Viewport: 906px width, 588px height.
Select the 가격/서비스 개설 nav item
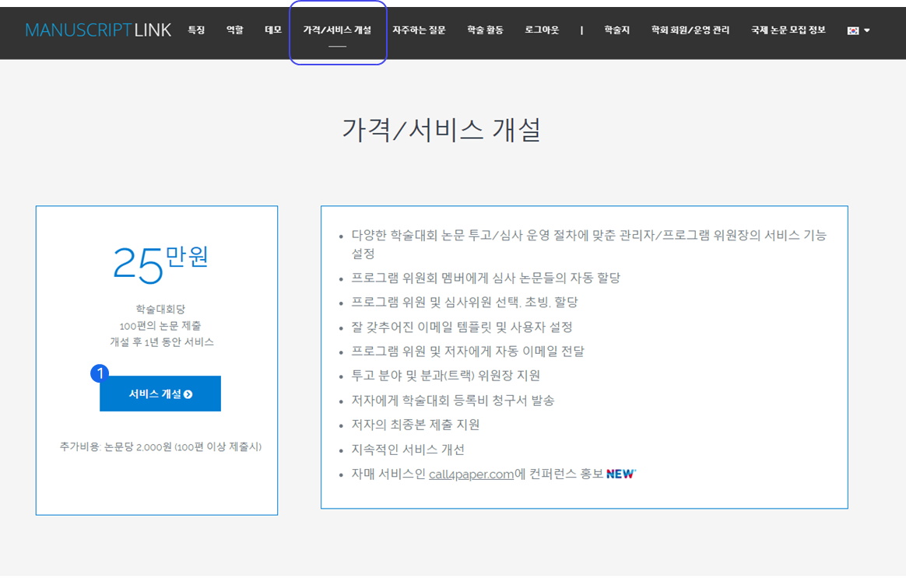tap(338, 30)
